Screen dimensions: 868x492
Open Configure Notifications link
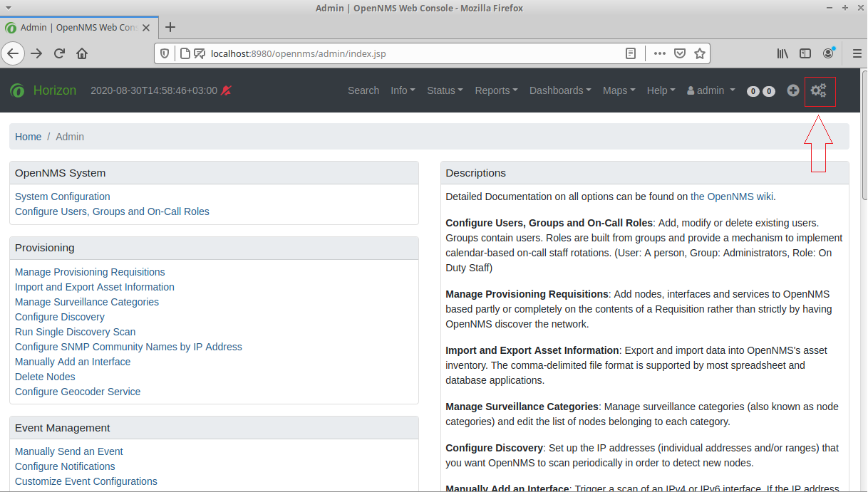pyautogui.click(x=65, y=466)
